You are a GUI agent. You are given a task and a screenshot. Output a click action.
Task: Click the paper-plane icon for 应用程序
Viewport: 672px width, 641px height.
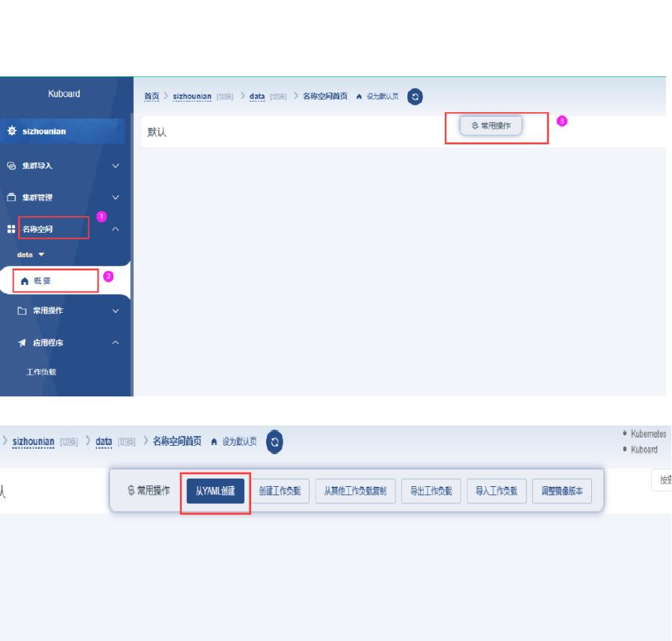[x=22, y=342]
